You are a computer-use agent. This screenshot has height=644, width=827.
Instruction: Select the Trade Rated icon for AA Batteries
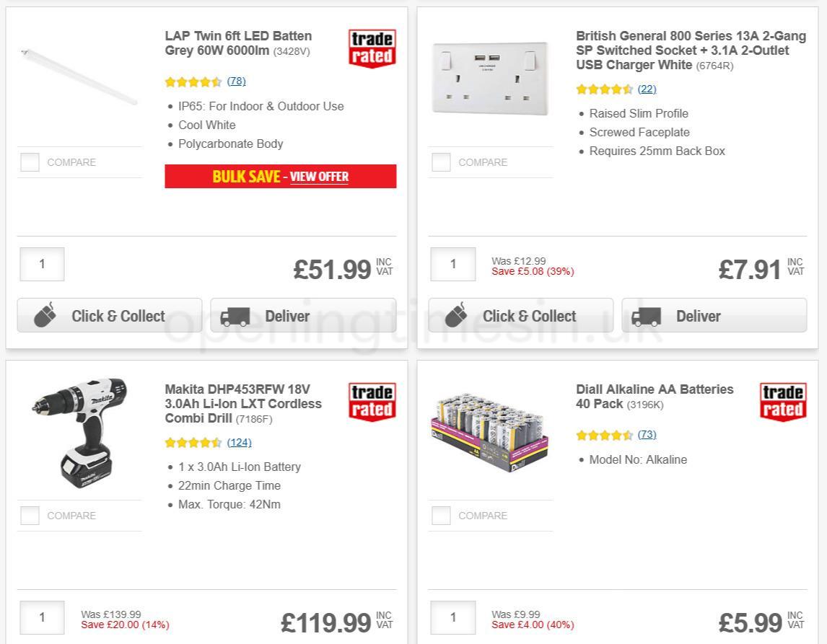point(783,401)
